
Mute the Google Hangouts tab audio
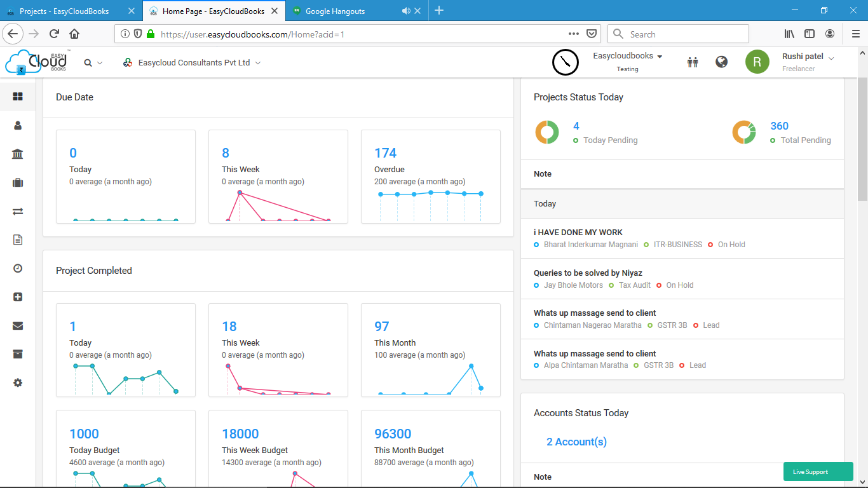406,11
